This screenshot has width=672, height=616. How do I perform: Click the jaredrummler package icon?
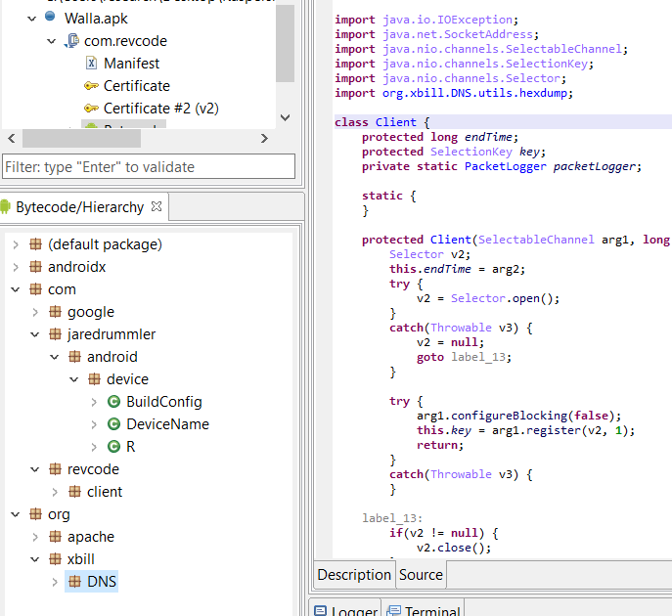coord(56,334)
